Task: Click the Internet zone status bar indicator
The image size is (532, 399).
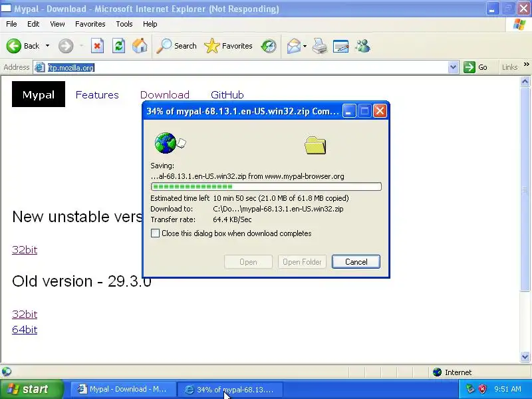Action: (x=452, y=372)
